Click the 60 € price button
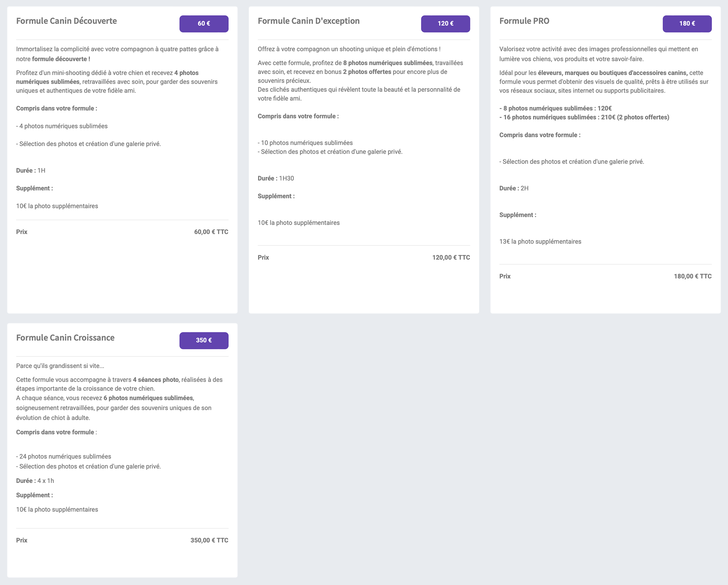 tap(204, 24)
